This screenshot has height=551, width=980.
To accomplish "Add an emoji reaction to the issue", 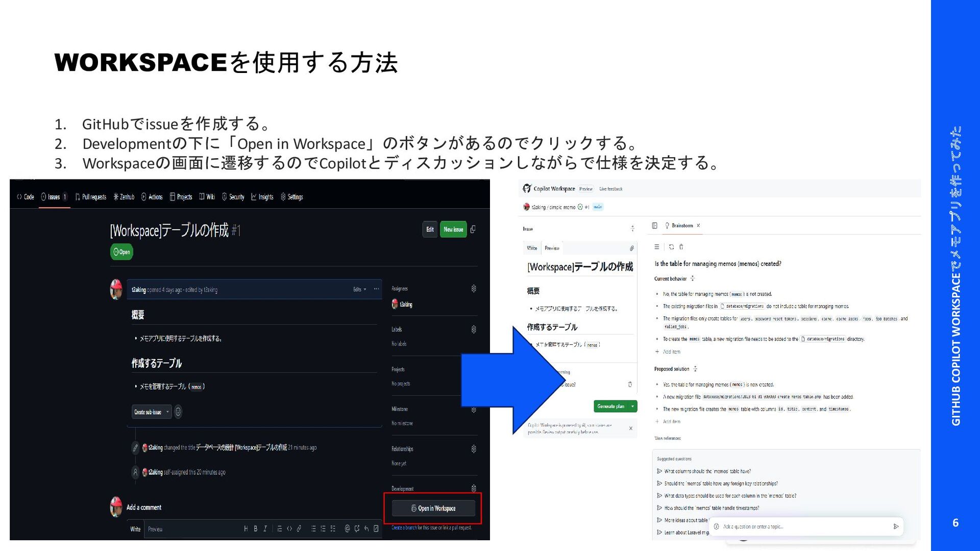I will tap(178, 412).
